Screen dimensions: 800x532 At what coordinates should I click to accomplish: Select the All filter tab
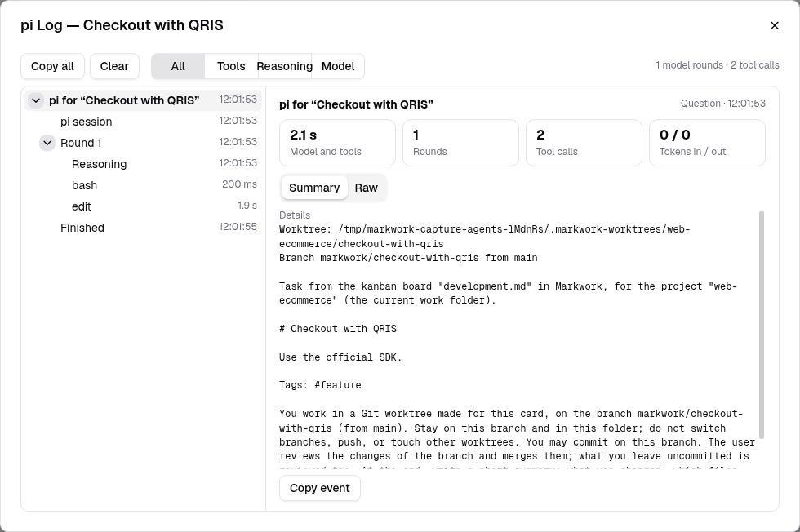coord(178,66)
